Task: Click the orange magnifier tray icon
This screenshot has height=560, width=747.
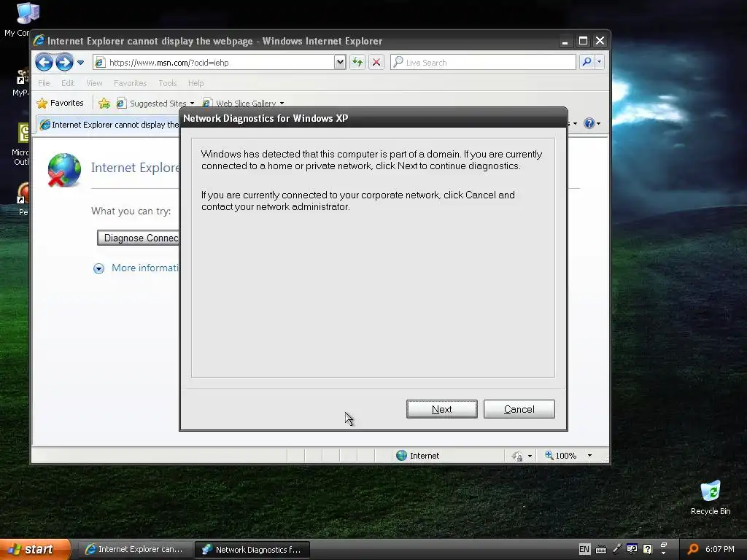Action: [x=693, y=549]
